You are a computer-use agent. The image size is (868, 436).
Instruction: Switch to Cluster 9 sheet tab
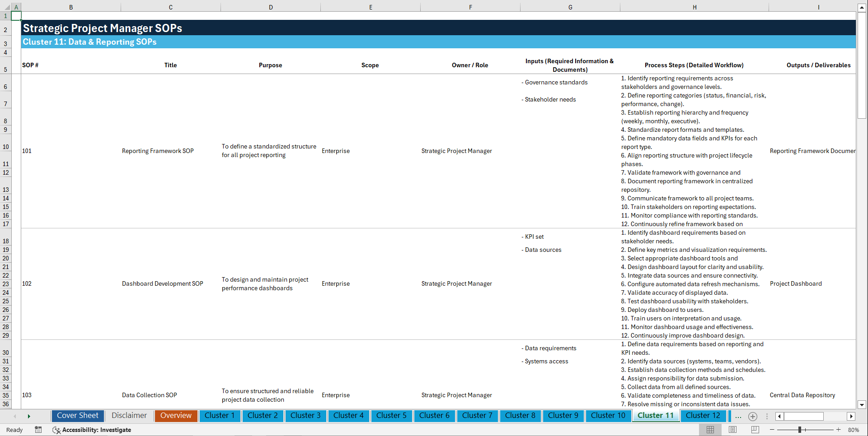(563, 416)
